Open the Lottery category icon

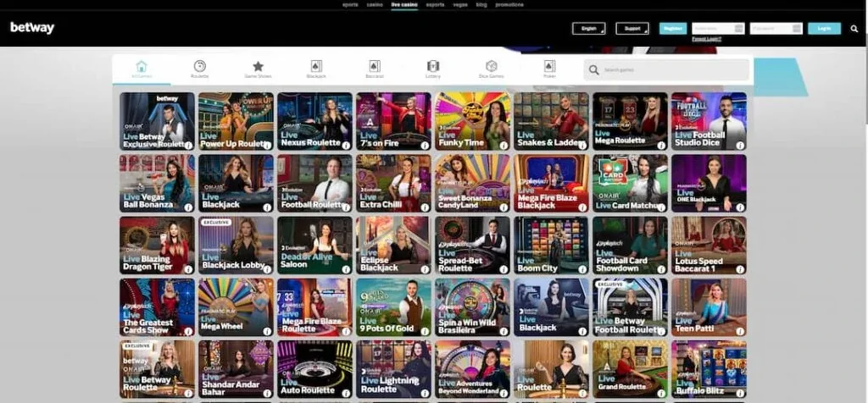point(433,67)
